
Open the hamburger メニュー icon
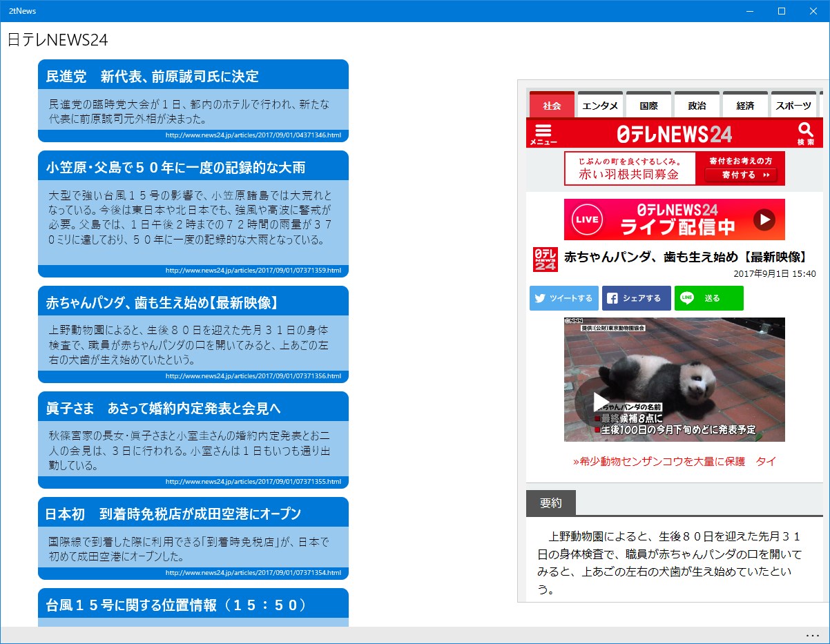[543, 134]
